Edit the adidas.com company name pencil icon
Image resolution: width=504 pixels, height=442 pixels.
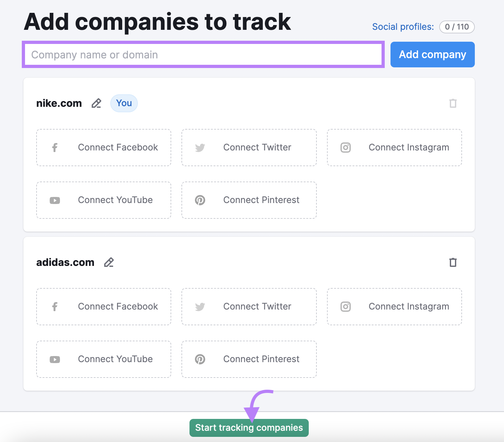click(109, 262)
